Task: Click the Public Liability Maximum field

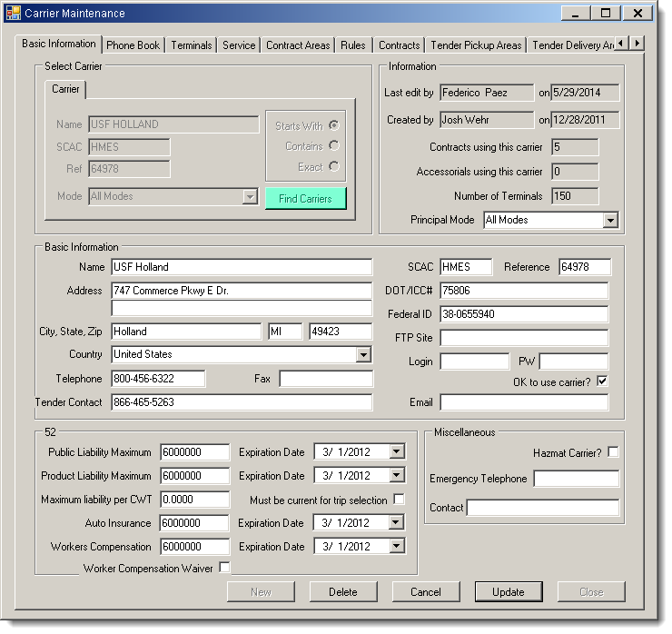Action: coord(195,452)
